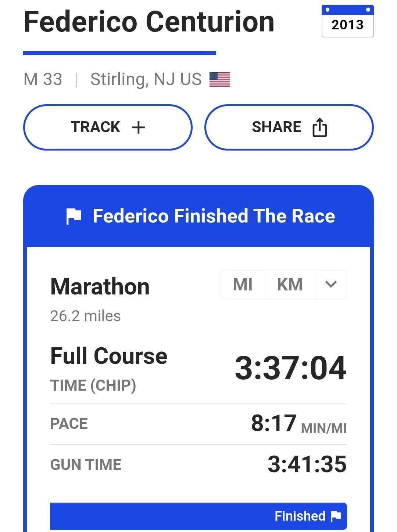Switch units to MI
The height and width of the screenshot is (532, 397).
point(243,285)
